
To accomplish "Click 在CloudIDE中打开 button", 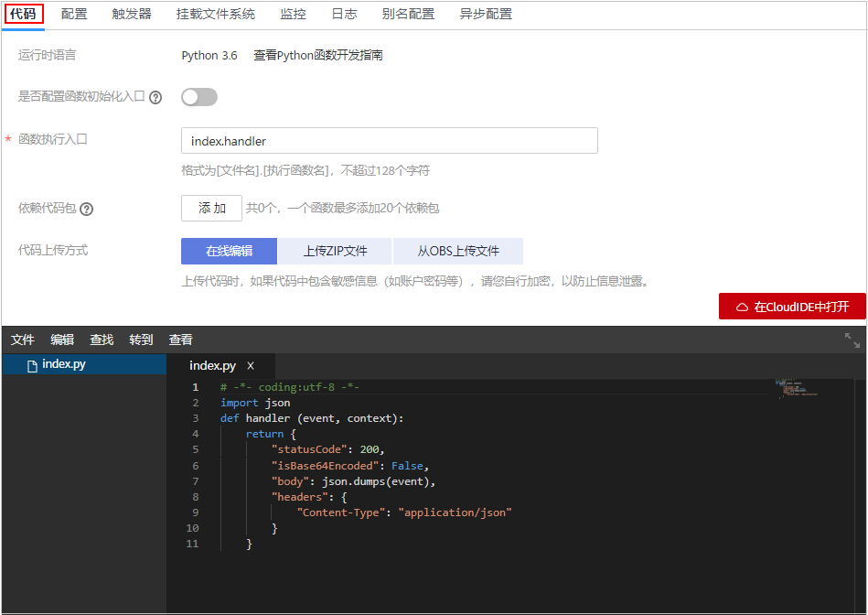I will 792,307.
